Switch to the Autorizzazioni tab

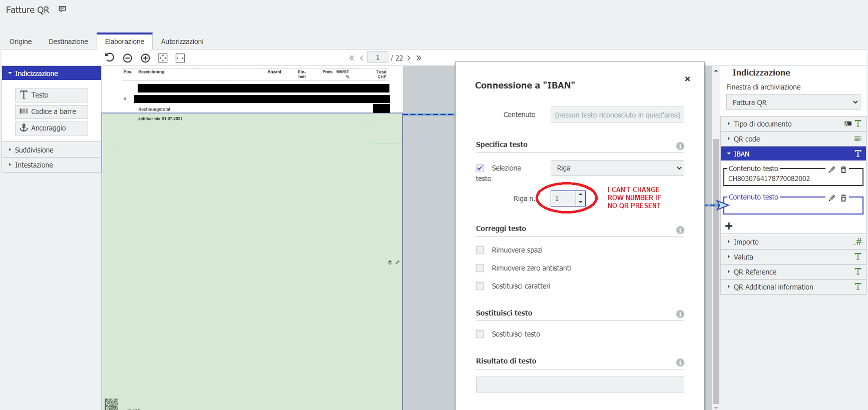tap(182, 41)
